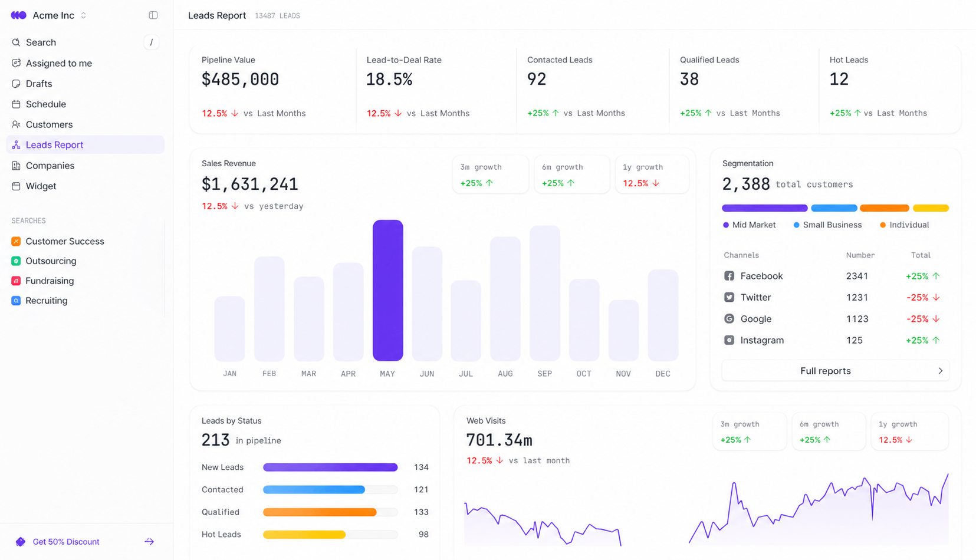Click the Search magnifier icon in sidebar
The image size is (976, 560).
[x=16, y=42]
